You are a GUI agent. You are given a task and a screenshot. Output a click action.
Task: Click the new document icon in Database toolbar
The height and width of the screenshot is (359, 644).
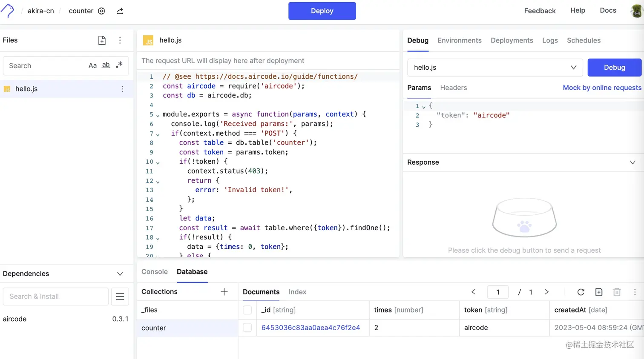pos(599,292)
